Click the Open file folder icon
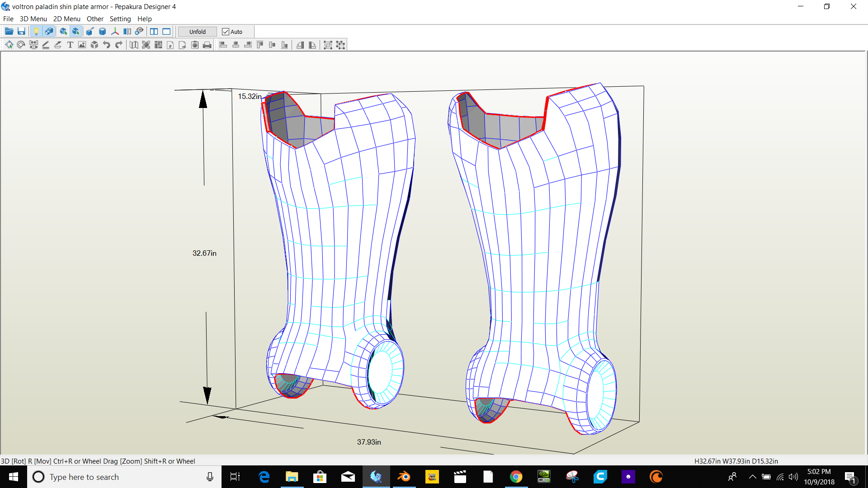The height and width of the screenshot is (488, 868). 9,32
